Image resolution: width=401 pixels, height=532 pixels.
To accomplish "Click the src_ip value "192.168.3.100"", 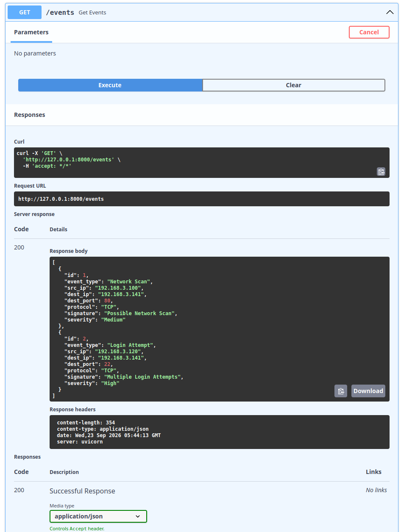I will (x=118, y=288).
